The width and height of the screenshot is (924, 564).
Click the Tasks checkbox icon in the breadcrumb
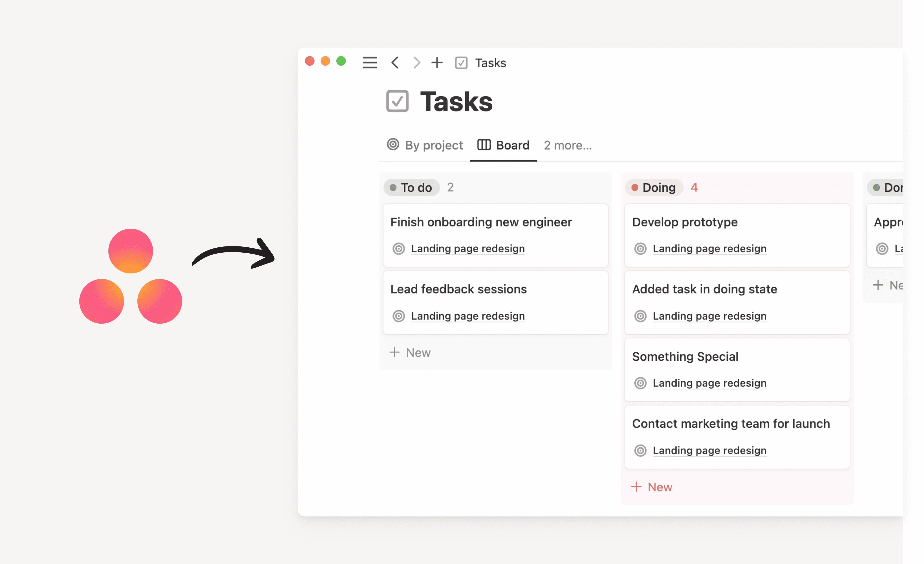[x=461, y=63]
